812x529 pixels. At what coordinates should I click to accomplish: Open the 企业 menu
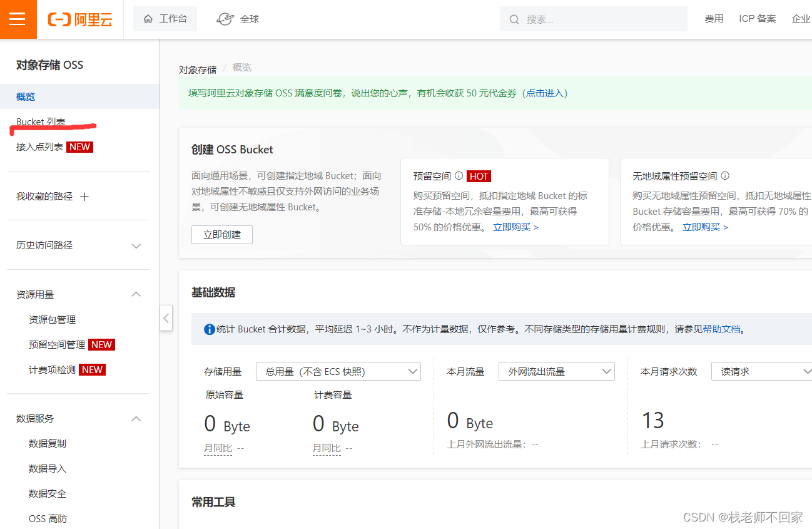(801, 19)
